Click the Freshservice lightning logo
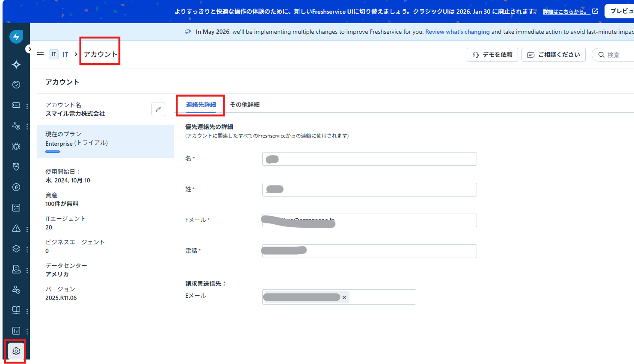The width and height of the screenshot is (634, 364). pos(16,37)
